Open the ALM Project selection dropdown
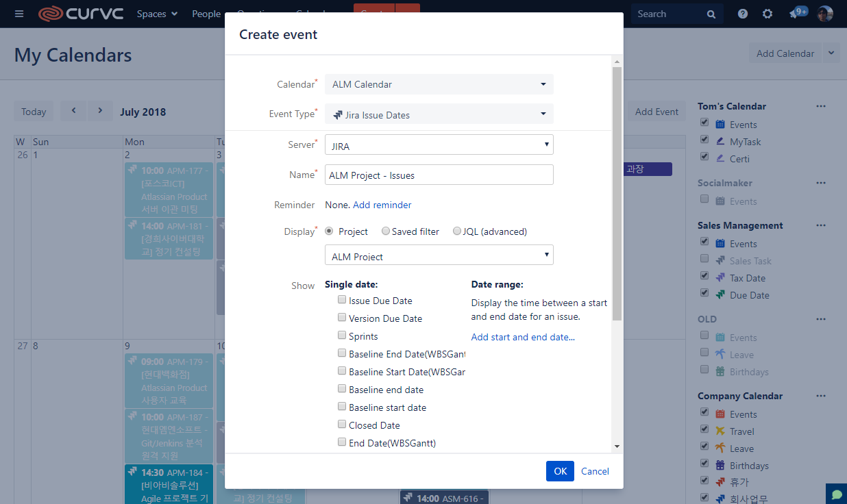Screen dimensions: 847x504 [439, 255]
